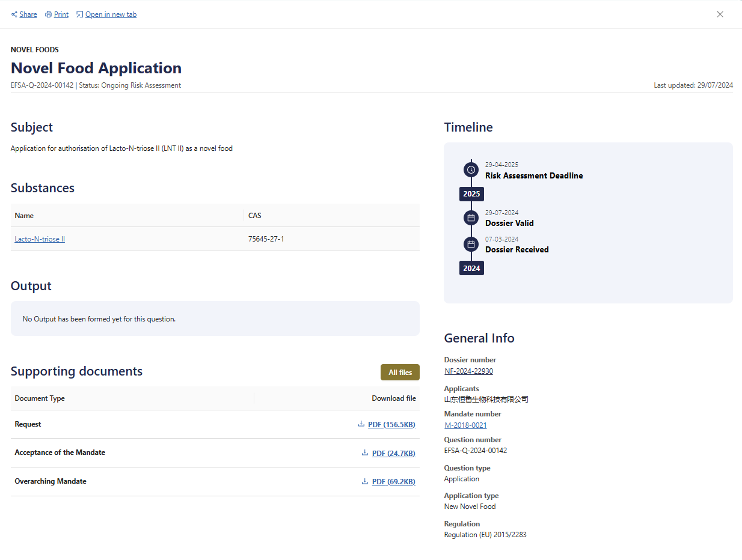
Task: Open dossier number NF-2024-22930
Action: click(x=468, y=371)
